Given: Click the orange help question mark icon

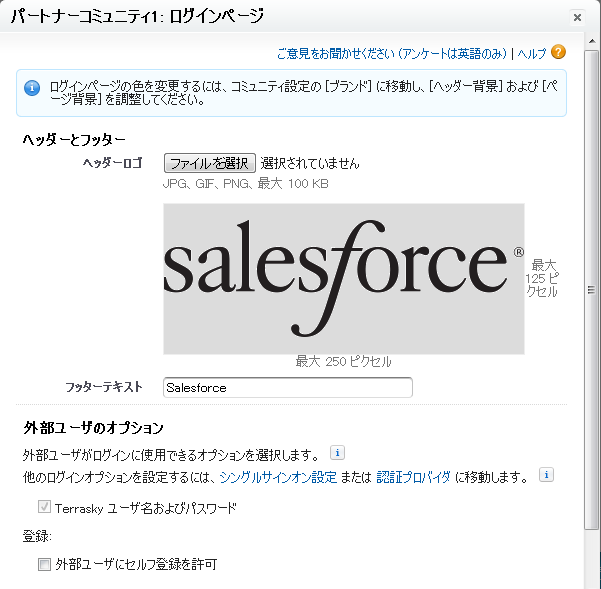Looking at the screenshot, I should click(558, 52).
